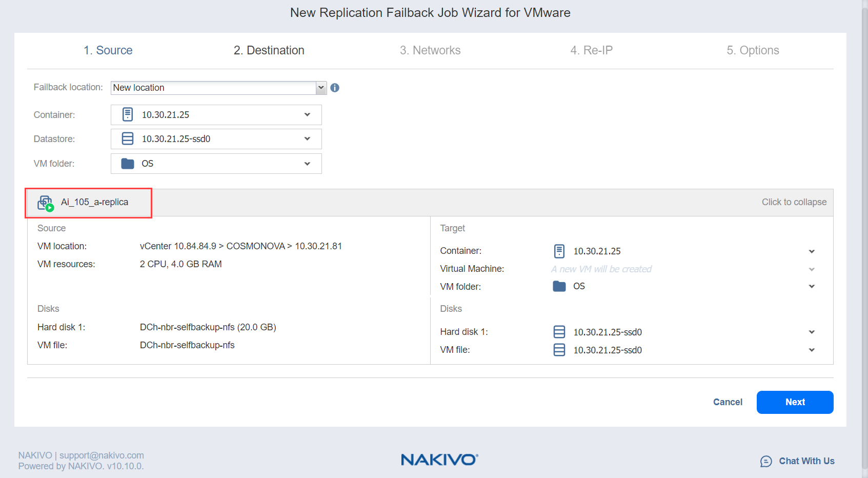Go to the 1. Source step

coord(108,50)
